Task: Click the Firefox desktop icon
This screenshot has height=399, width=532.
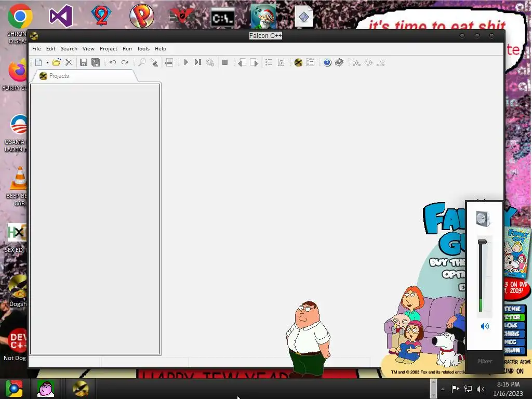Action: click(x=18, y=70)
